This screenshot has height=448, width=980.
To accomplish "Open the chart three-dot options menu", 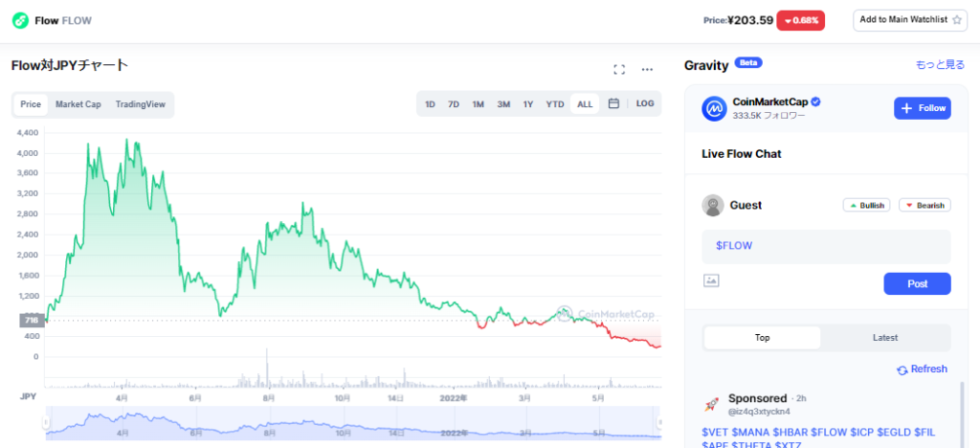I will point(647,69).
